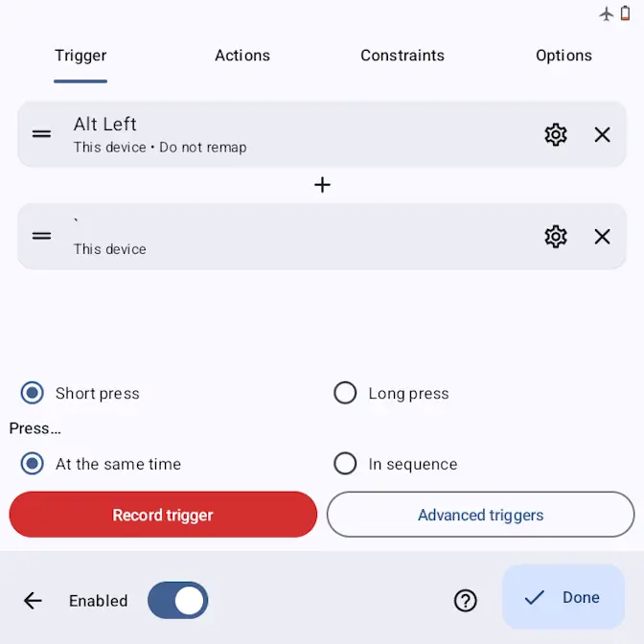Switch to the Constraints tab

click(402, 56)
